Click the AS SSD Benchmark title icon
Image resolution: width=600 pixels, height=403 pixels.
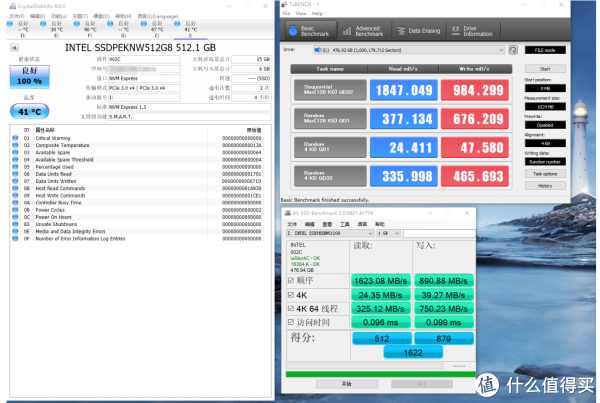click(x=287, y=213)
